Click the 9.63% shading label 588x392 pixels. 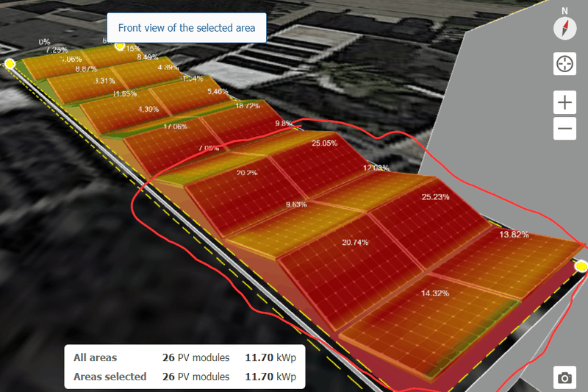pyautogui.click(x=296, y=204)
